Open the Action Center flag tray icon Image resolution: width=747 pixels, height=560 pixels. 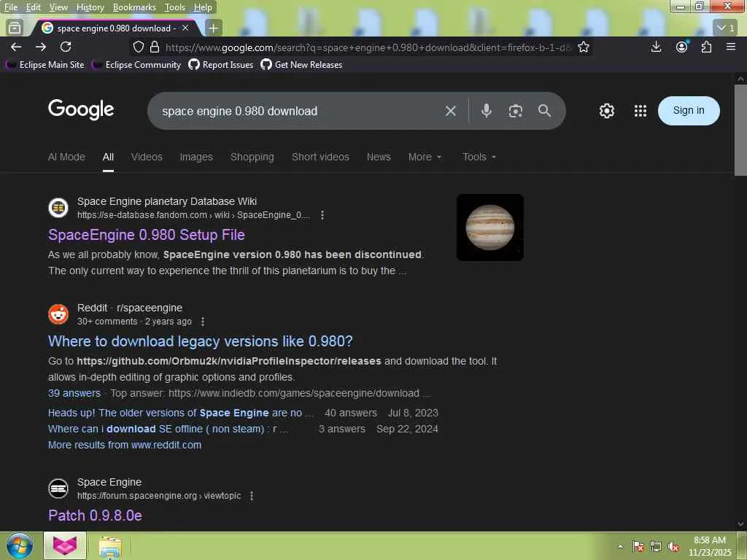pyautogui.click(x=638, y=547)
